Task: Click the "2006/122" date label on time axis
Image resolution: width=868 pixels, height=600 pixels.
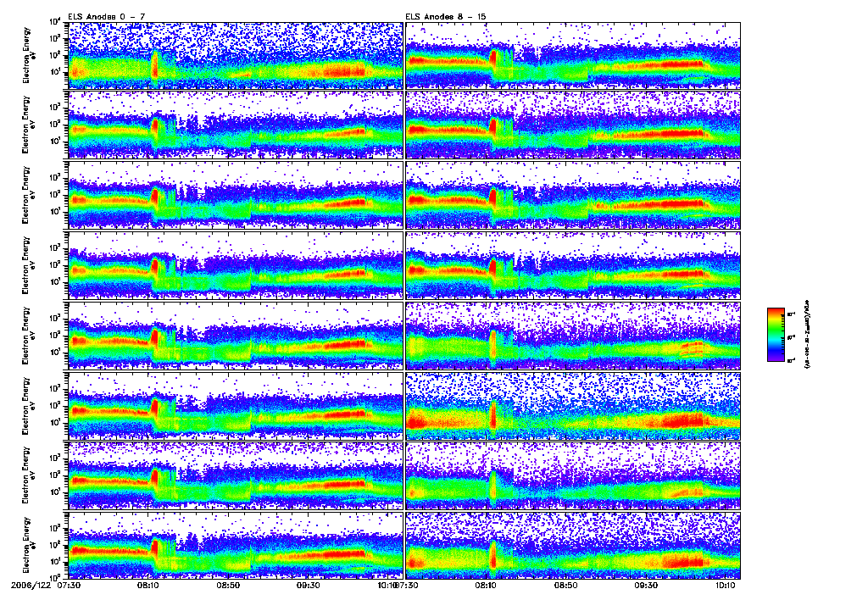Action: (31, 585)
